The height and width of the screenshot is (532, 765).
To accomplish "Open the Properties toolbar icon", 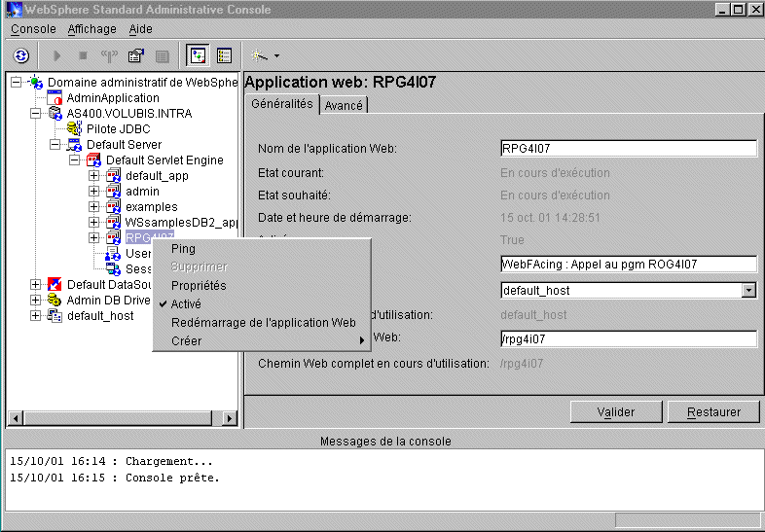I will (136, 56).
